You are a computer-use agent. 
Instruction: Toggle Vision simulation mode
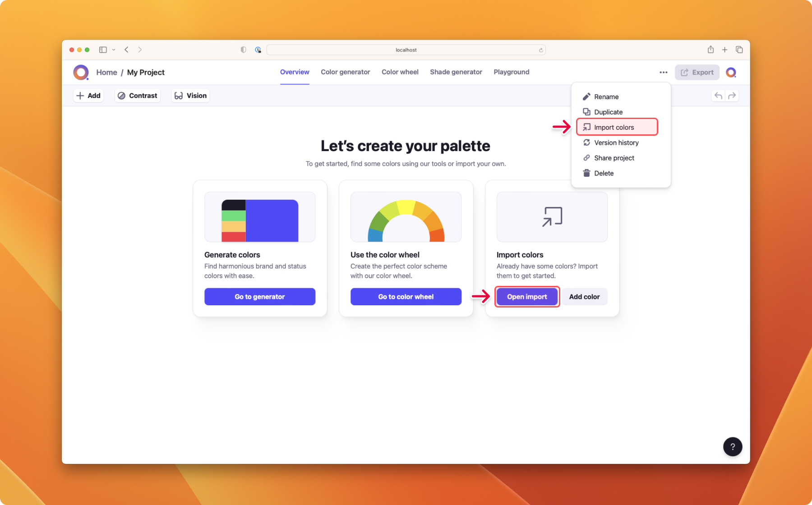(190, 96)
